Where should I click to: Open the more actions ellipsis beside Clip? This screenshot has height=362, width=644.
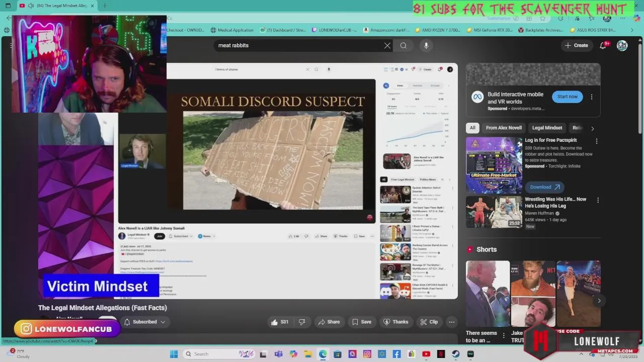[x=452, y=322]
